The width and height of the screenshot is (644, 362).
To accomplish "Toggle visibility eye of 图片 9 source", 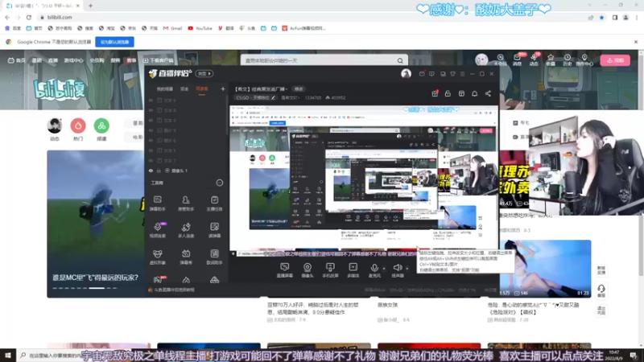I will click(151, 130).
